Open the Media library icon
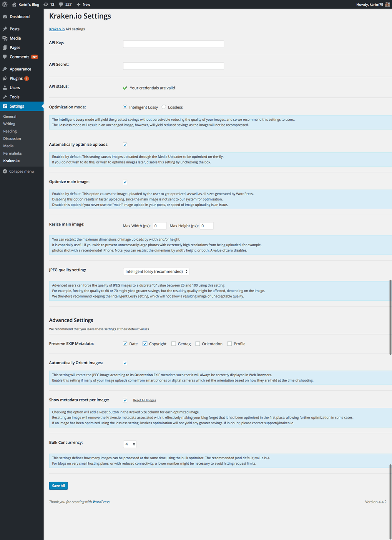This screenshot has width=392, height=540. (x=5, y=38)
